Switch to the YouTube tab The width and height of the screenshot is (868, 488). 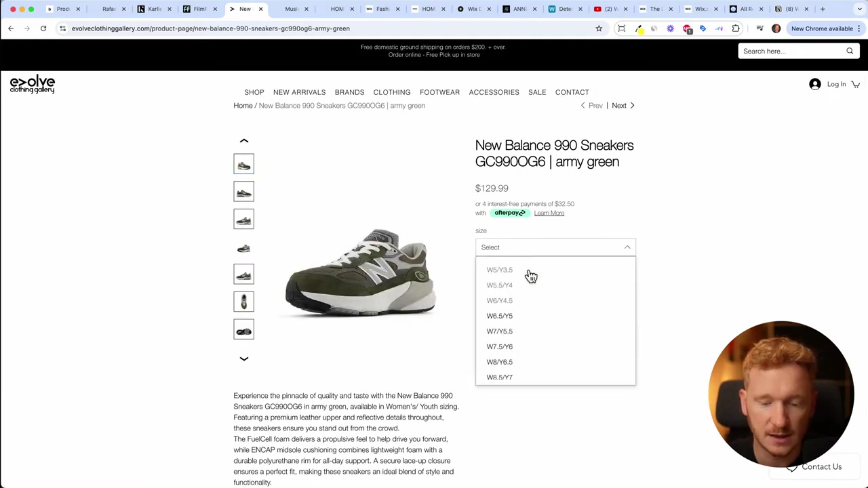pyautogui.click(x=610, y=9)
